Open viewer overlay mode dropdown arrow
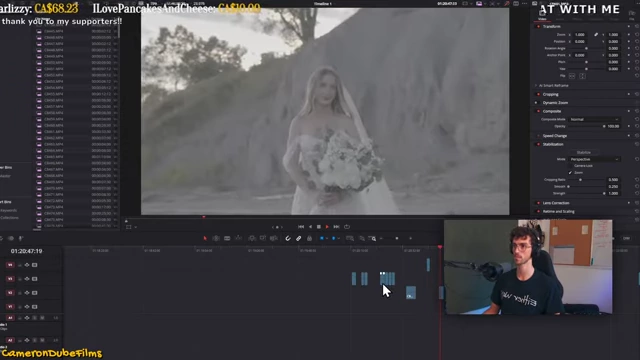 click(136, 227)
